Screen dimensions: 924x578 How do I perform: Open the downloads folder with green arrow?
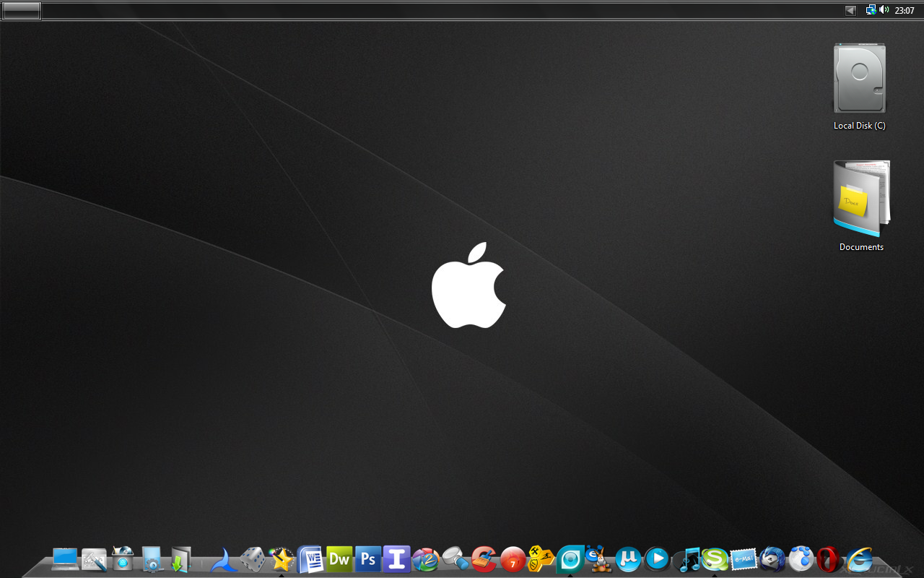(x=180, y=560)
